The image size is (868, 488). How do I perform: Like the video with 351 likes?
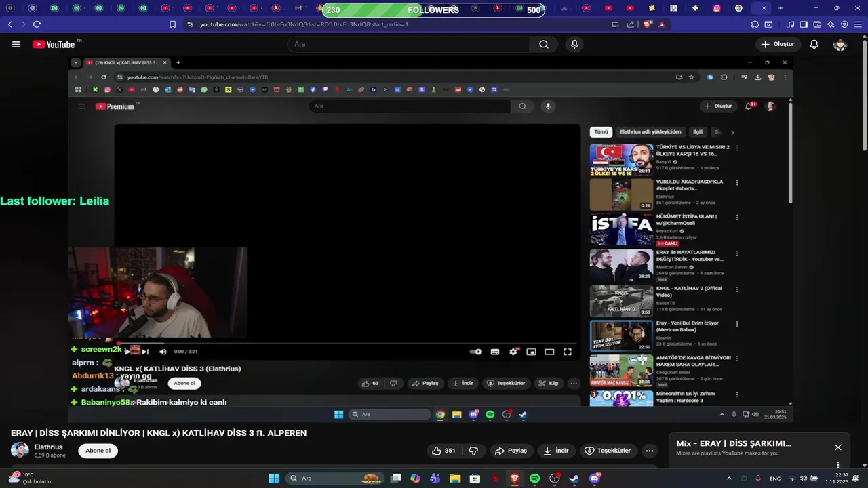(444, 451)
